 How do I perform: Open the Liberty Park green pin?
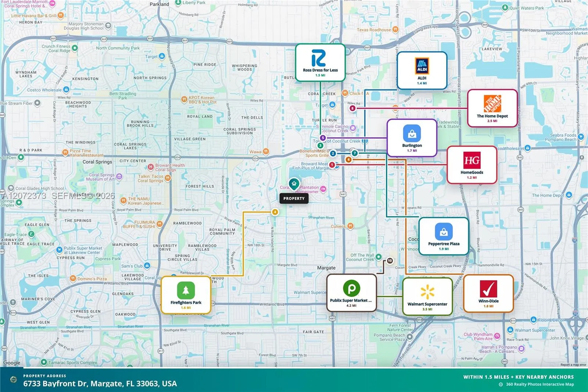pos(178,3)
